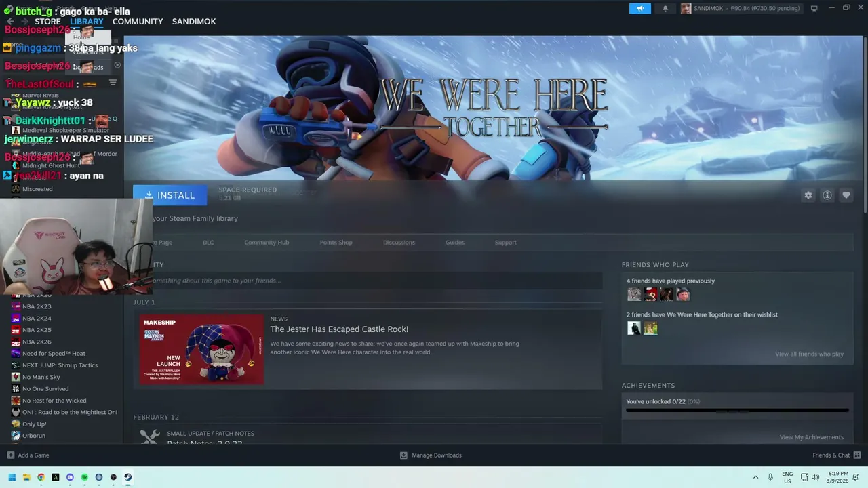Add We Were Here Together to favorites
Image resolution: width=868 pixels, height=488 pixels.
(846, 195)
